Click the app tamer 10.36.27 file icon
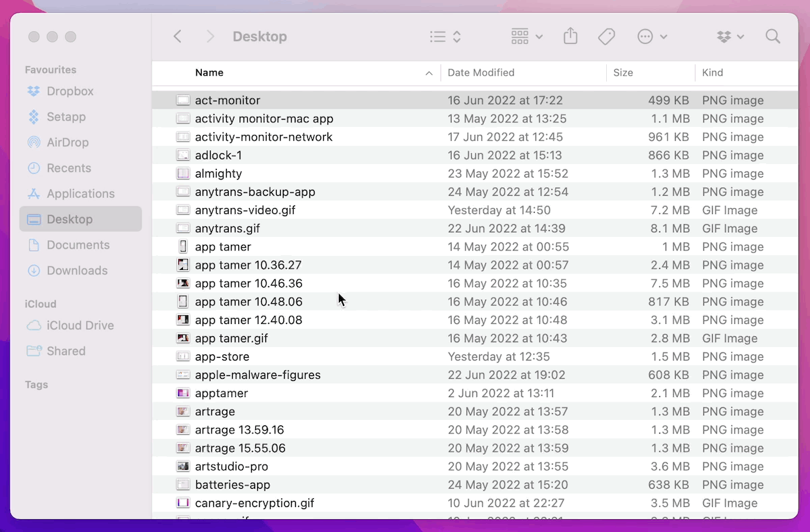The height and width of the screenshot is (532, 810). 183,265
